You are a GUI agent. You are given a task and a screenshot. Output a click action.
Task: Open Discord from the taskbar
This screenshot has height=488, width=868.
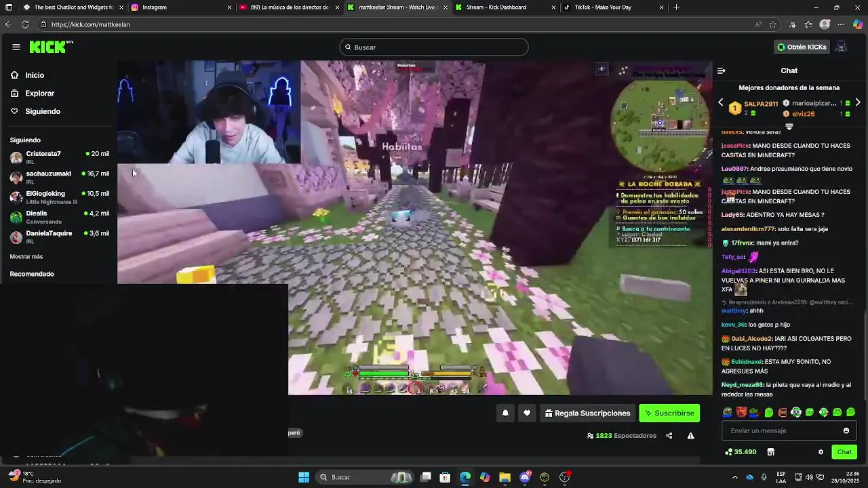click(525, 477)
